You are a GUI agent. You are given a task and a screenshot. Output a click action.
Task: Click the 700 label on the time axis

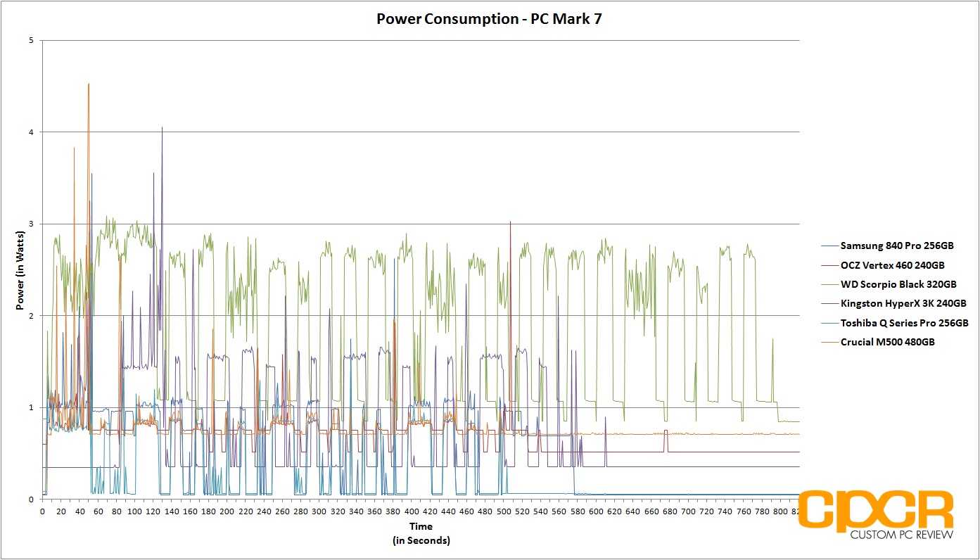689,511
